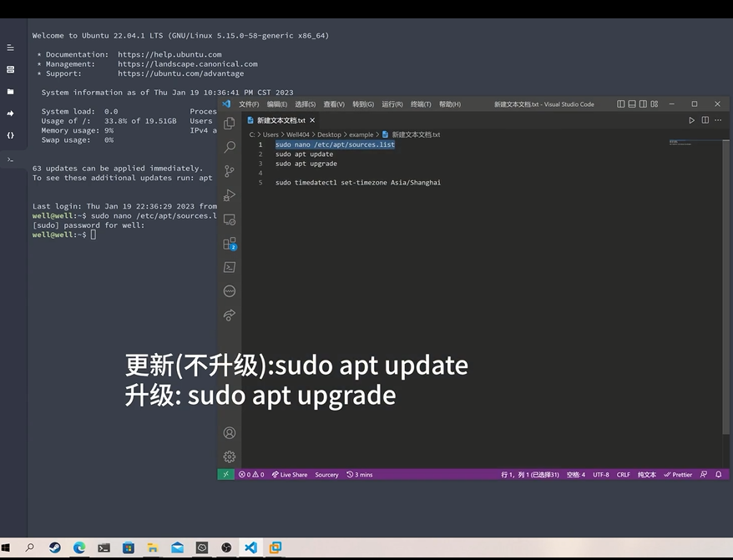
Task: Open the 运行(R) menu
Action: [392, 104]
